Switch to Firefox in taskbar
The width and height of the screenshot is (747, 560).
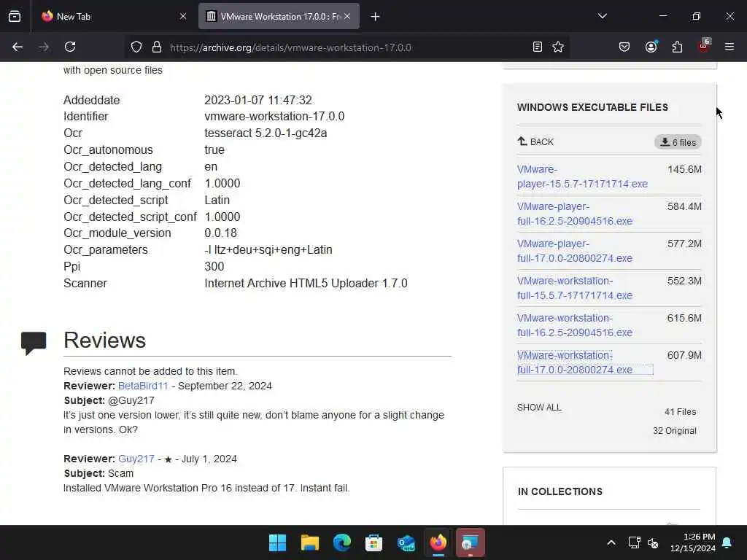pos(438,542)
